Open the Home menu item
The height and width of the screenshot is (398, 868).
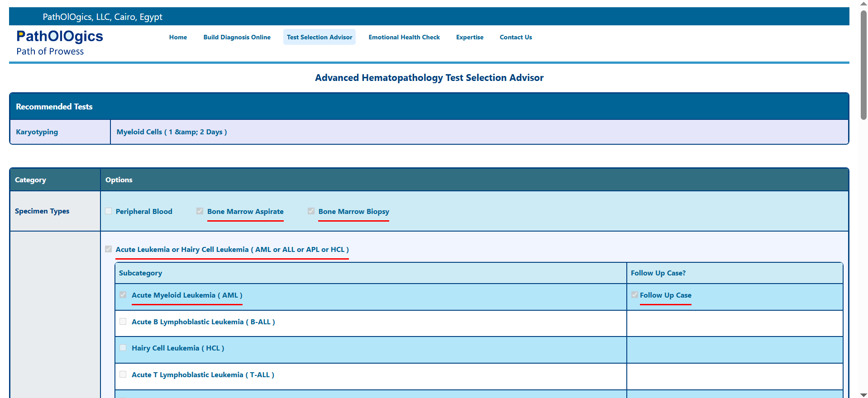coord(178,37)
